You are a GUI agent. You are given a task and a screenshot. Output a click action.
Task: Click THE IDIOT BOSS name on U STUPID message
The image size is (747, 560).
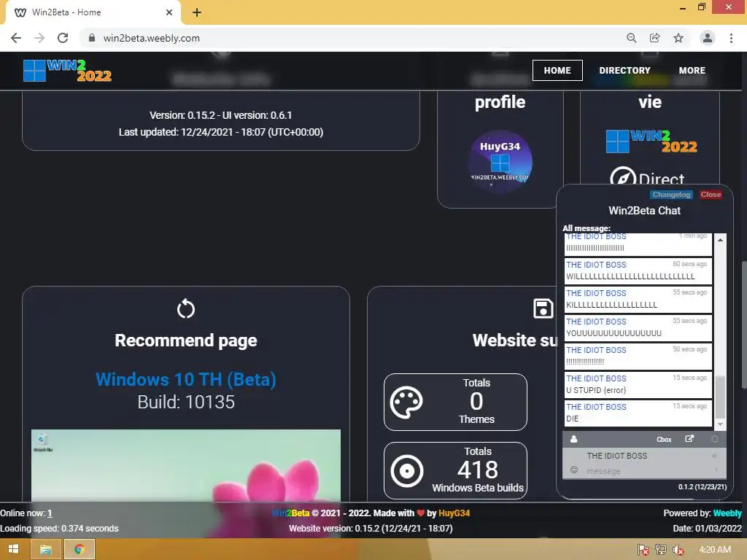pos(596,378)
